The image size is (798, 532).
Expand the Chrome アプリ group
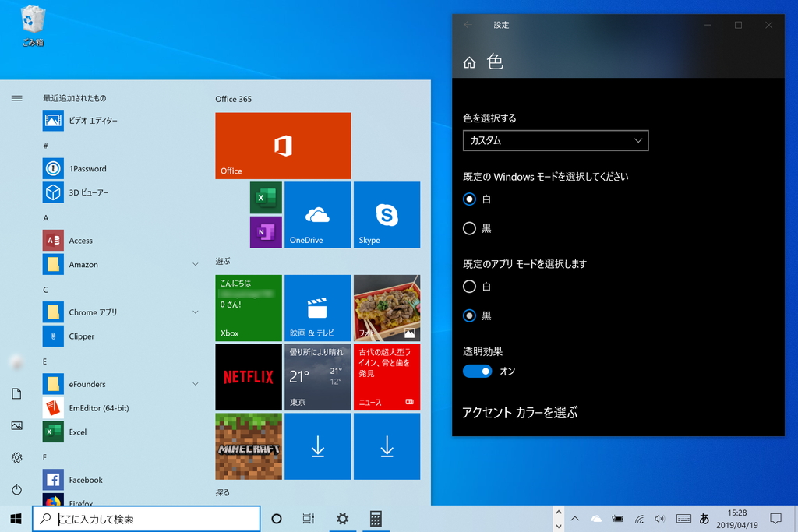(195, 312)
